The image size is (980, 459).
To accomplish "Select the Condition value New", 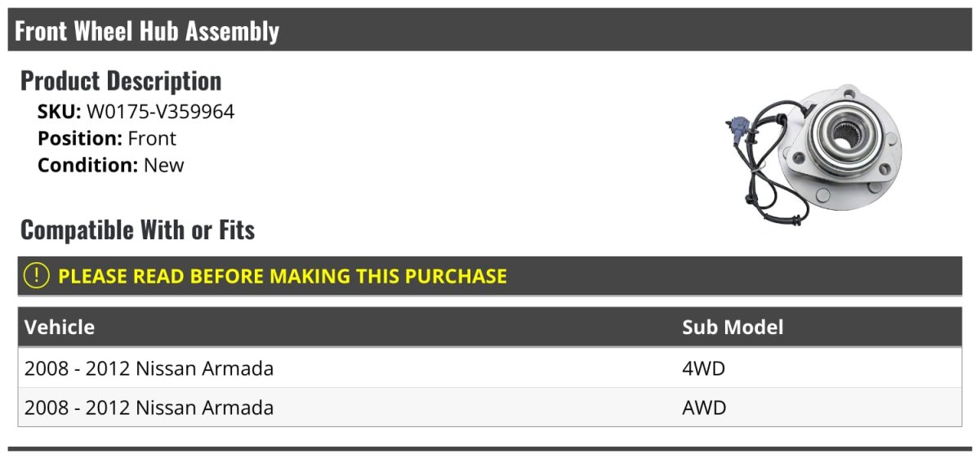I will click(164, 165).
